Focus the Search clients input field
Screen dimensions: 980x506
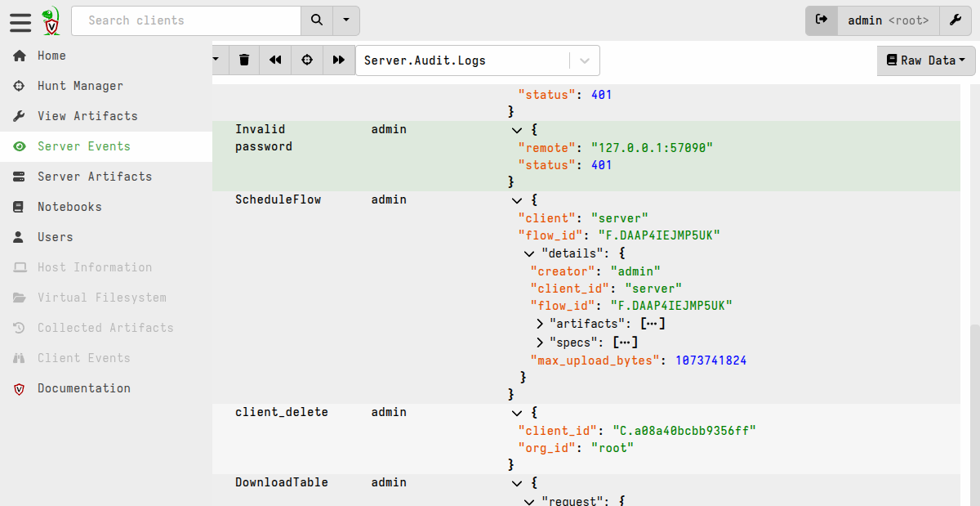[186, 20]
